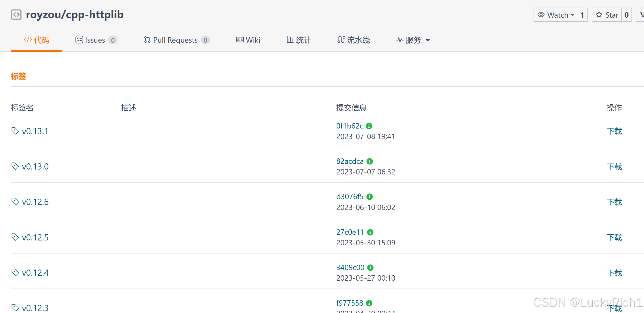
Task: Click the watcher count 1 badge
Action: (582, 15)
